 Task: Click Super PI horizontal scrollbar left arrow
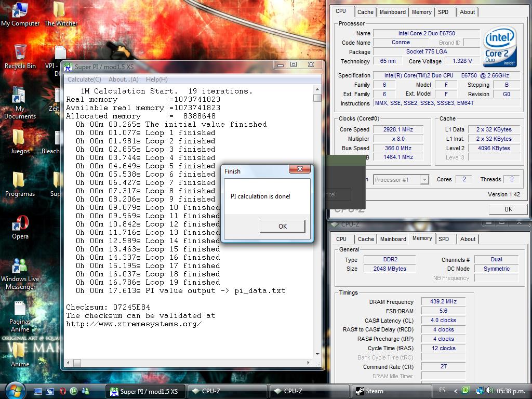[69, 363]
